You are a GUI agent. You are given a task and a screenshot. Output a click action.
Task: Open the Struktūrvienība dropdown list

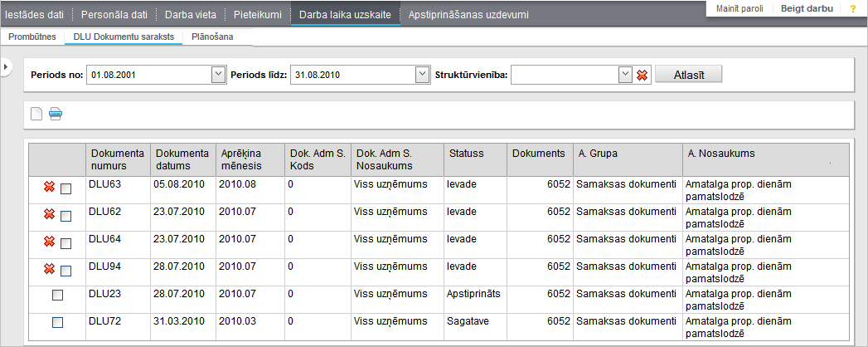coord(625,75)
